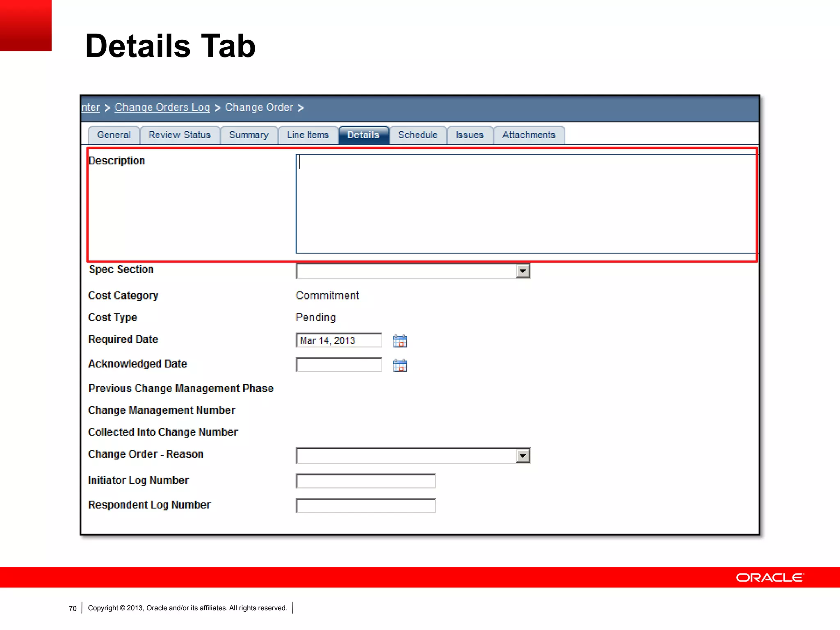Open the Schedule tab
This screenshot has width=840, height=630.
pos(418,135)
